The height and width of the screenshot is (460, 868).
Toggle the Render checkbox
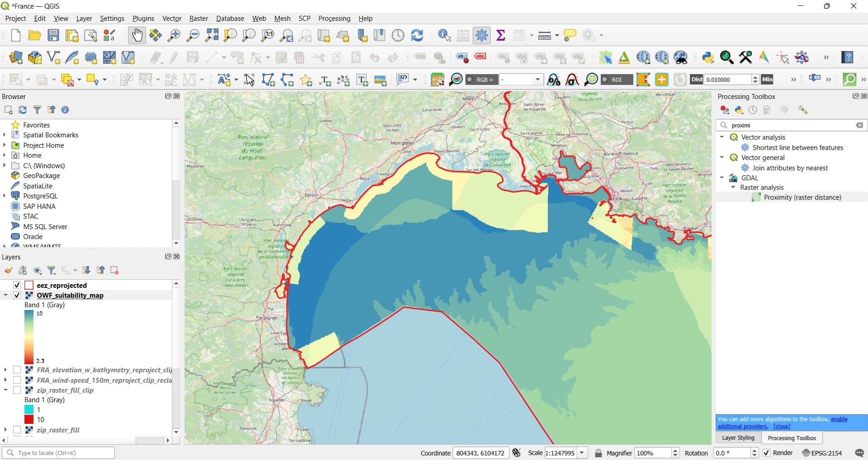coord(766,453)
